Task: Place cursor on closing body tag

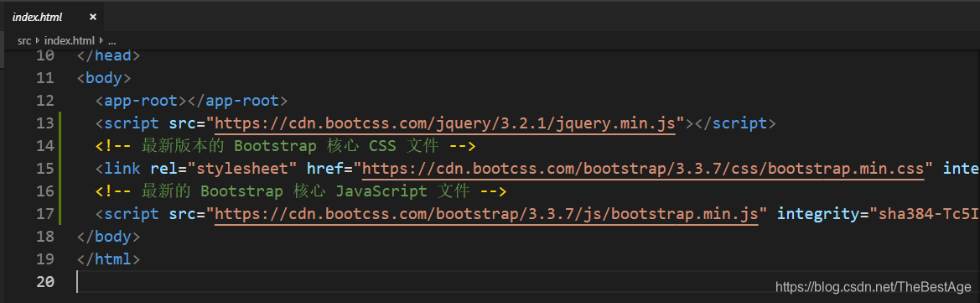Action: pos(109,237)
